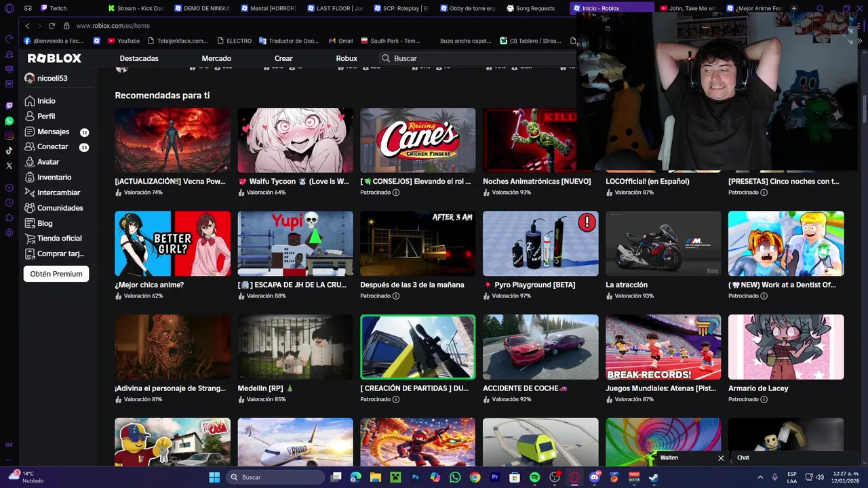Reload the page with the refresh icon
868x488 pixels.
coord(52,26)
